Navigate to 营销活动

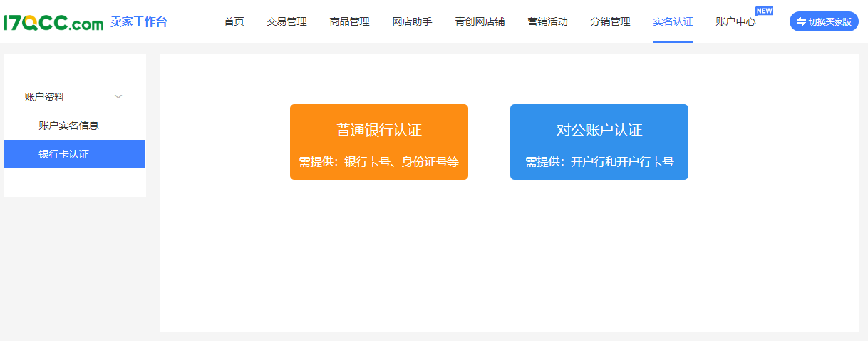[x=547, y=21]
